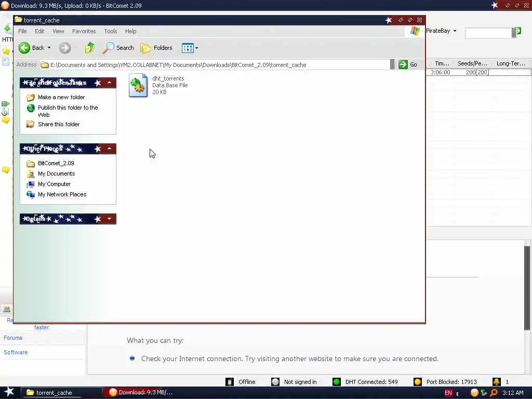Click the yellow Port Blocked indicator
The image size is (532, 399).
click(418, 382)
